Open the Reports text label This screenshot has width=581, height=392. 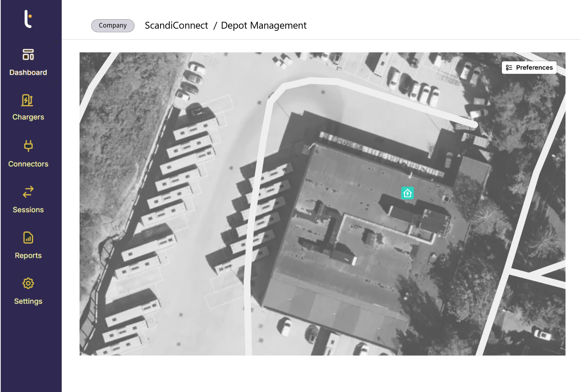pyautogui.click(x=28, y=256)
